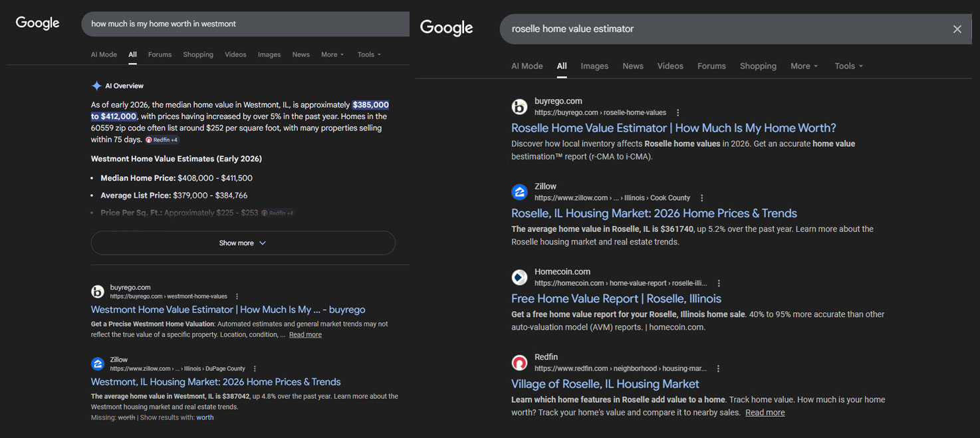980x438 pixels.
Task: Clear the Roselle search box with X
Action: (x=957, y=29)
